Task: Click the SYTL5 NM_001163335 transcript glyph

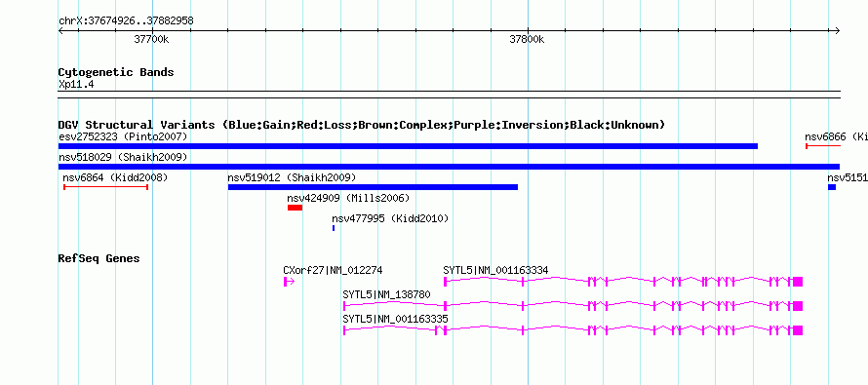Action: click(572, 330)
